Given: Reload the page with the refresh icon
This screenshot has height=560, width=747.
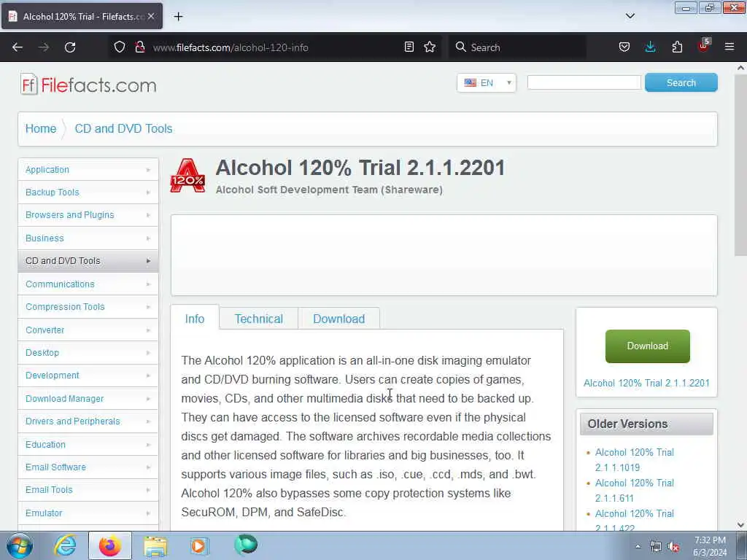Looking at the screenshot, I should pyautogui.click(x=70, y=47).
